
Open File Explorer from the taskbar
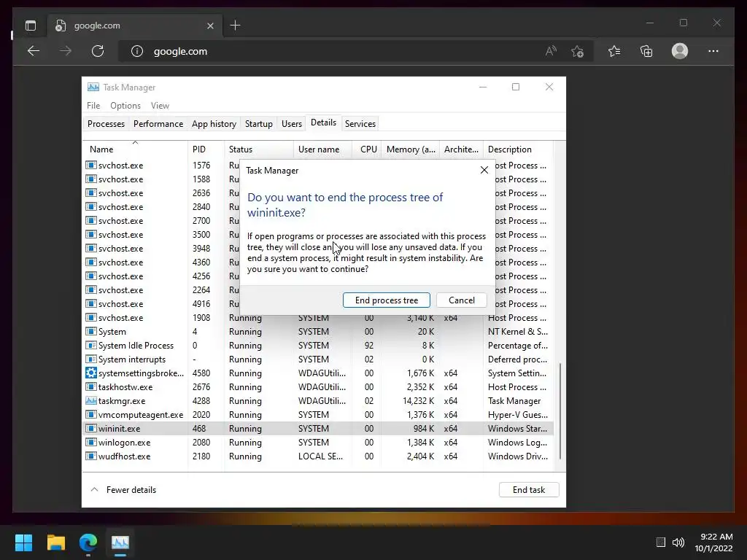(x=55, y=542)
